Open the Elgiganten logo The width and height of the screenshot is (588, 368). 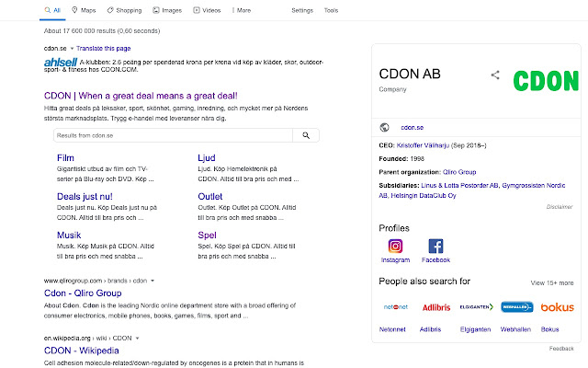point(477,307)
